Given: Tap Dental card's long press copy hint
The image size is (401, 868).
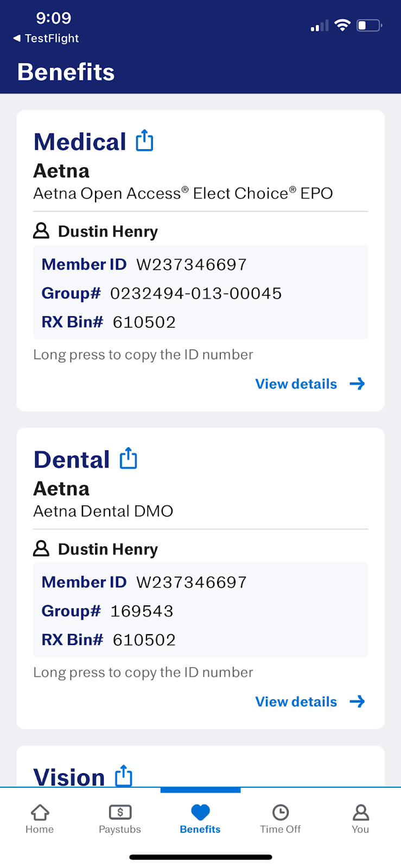Looking at the screenshot, I should pos(143,673).
